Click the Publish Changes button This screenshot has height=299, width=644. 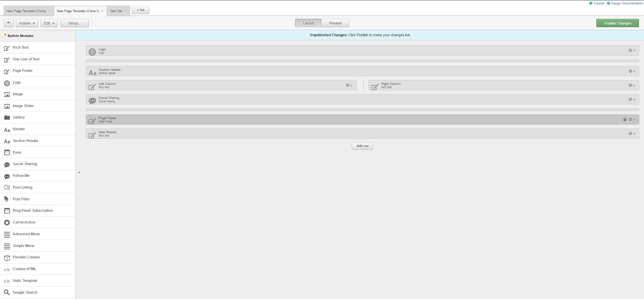click(617, 23)
